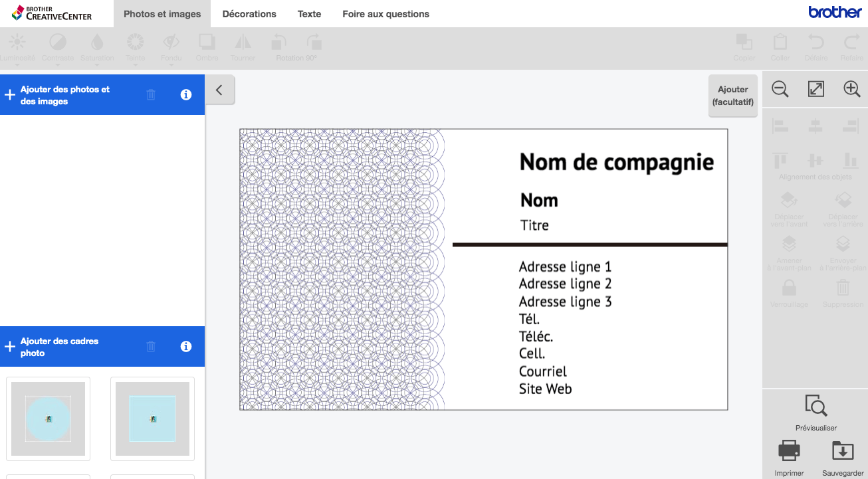Select the Courriel text line
The image size is (868, 479).
click(x=543, y=371)
